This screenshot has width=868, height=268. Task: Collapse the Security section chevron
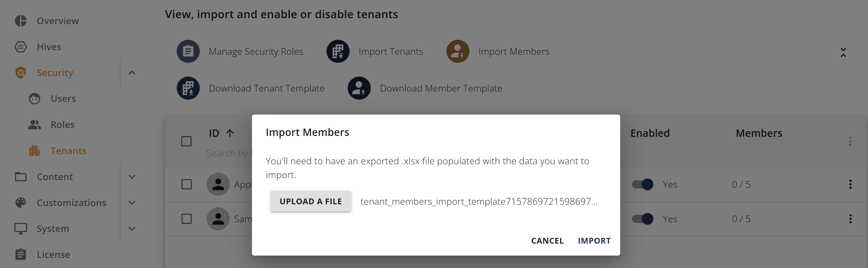[132, 73]
